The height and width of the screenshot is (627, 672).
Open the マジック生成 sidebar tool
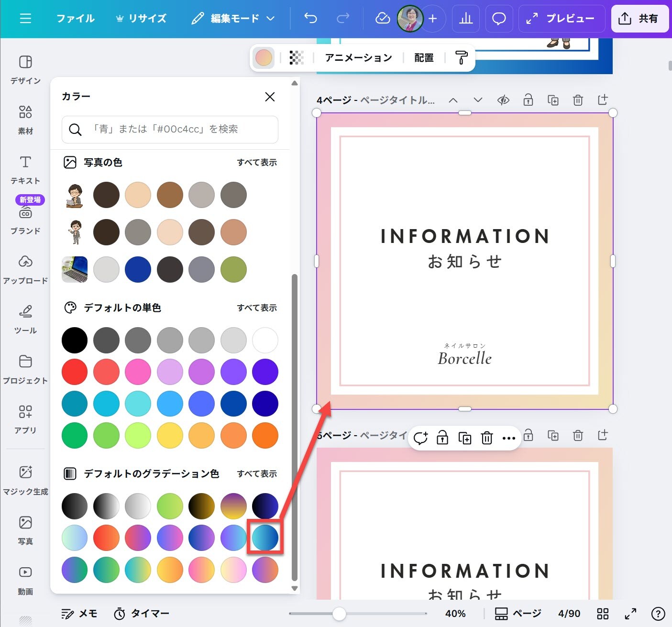pos(25,480)
